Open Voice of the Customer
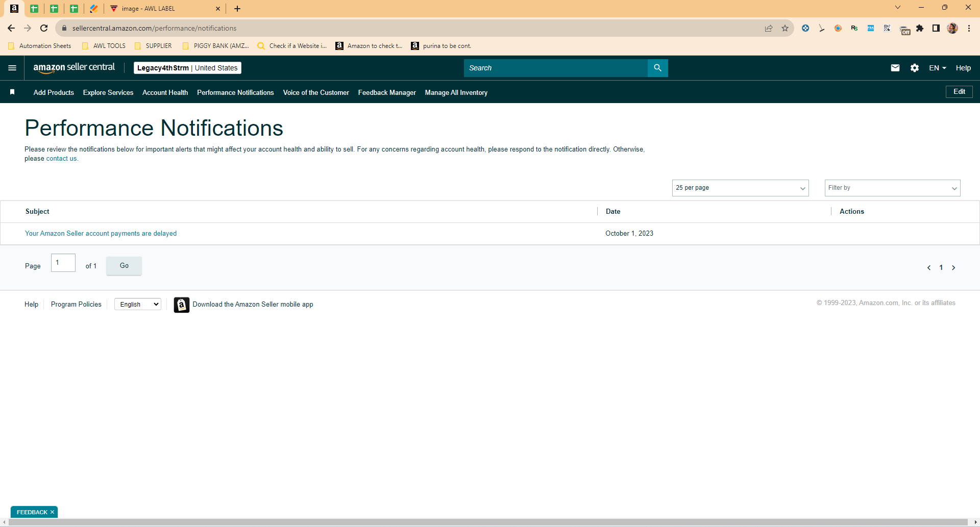Viewport: 980px width, 527px height. (316, 92)
